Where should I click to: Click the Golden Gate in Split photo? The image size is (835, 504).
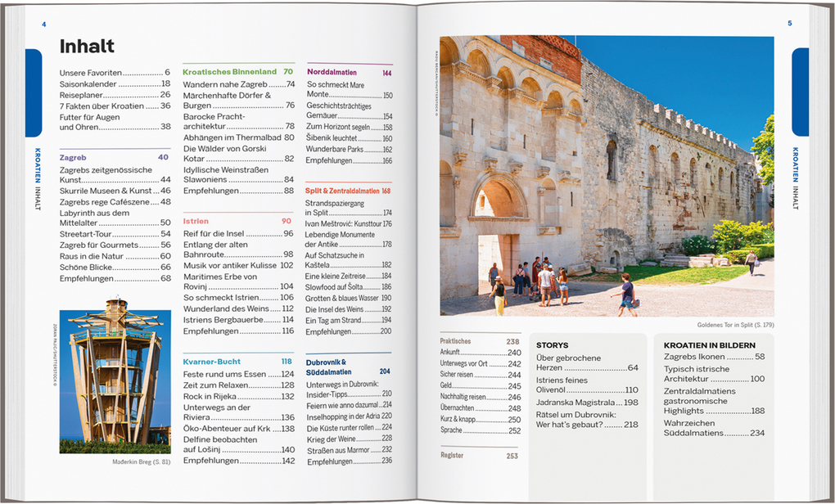607,176
